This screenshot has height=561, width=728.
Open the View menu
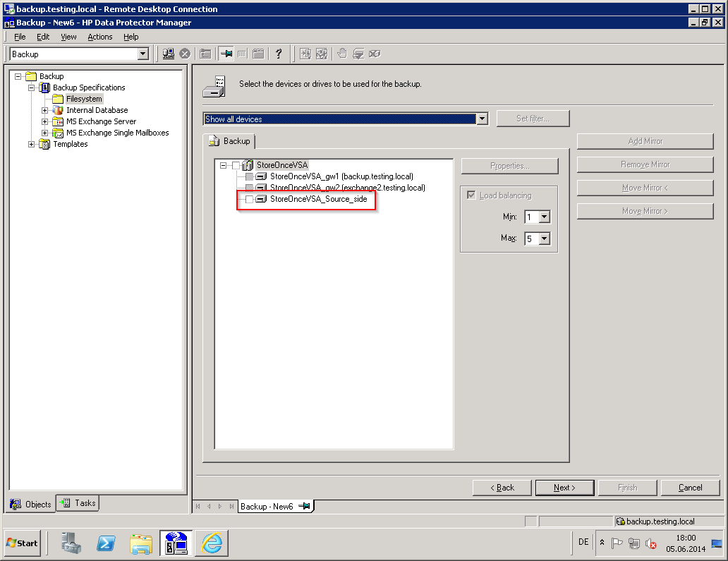(68, 37)
